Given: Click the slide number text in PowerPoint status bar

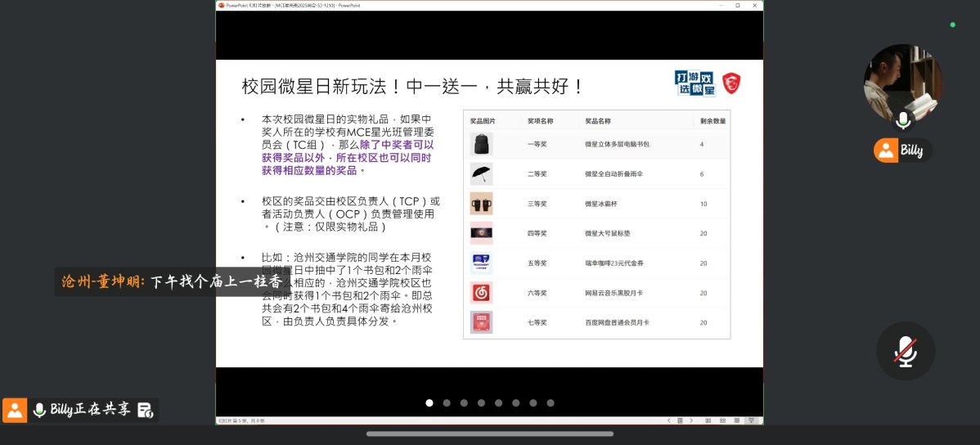Looking at the screenshot, I should pyautogui.click(x=241, y=420).
